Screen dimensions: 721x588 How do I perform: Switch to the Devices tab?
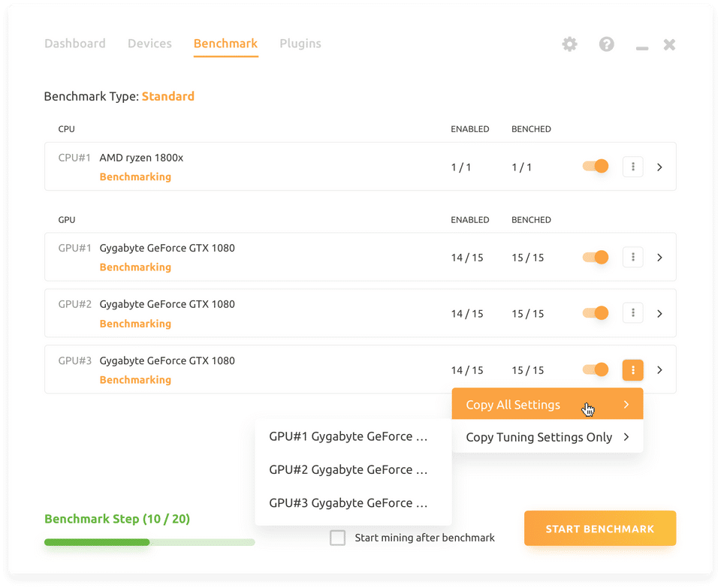pyautogui.click(x=150, y=44)
